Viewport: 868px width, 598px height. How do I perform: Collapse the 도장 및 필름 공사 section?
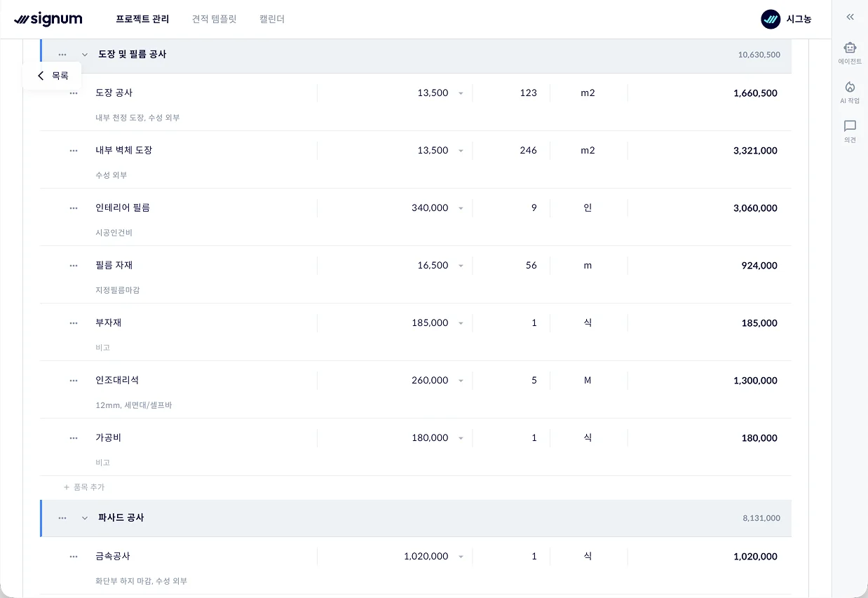(x=85, y=55)
